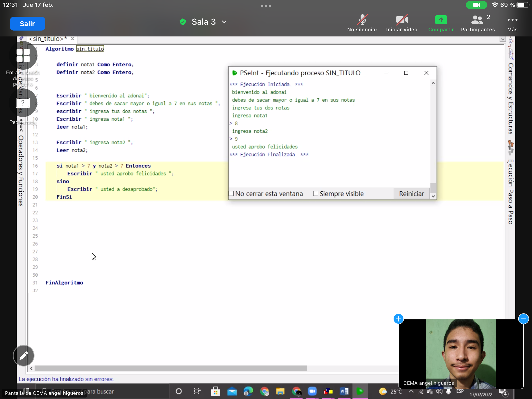Open the tab list dropdown arrow
The image size is (532, 399).
coord(503,39)
